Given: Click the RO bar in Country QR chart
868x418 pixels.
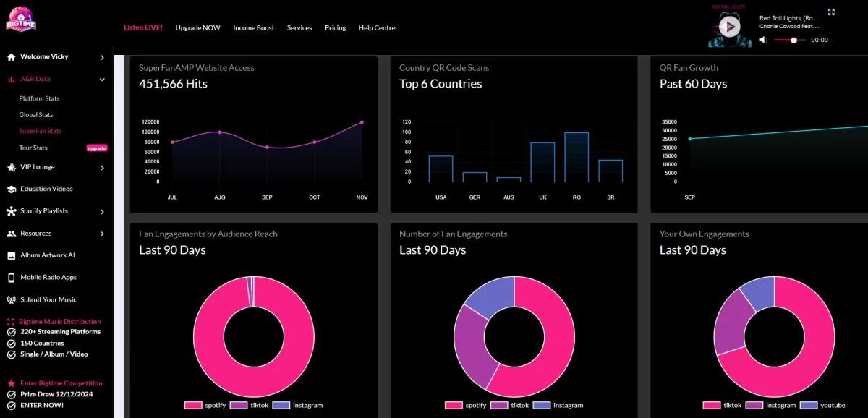Looking at the screenshot, I should tap(576, 157).
